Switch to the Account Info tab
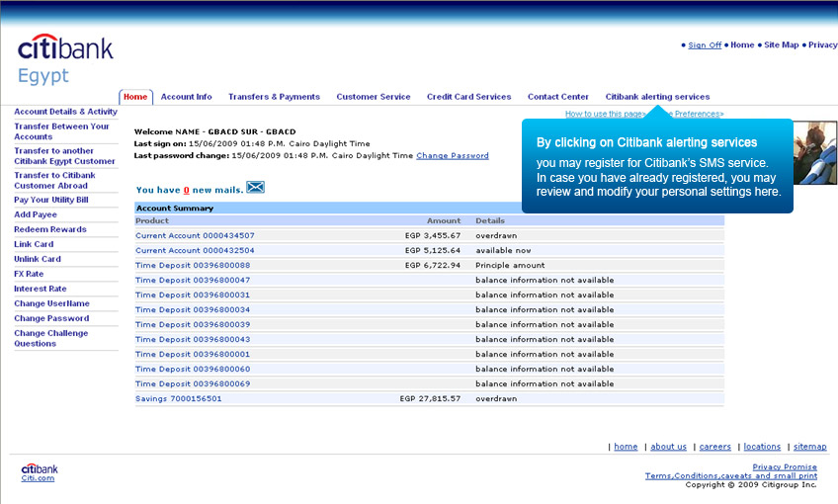 point(186,97)
